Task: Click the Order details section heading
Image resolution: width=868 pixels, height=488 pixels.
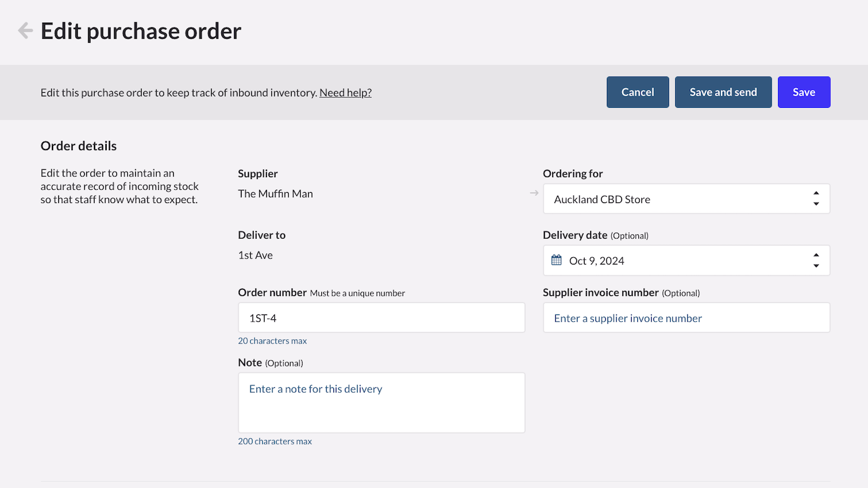Action: pyautogui.click(x=78, y=146)
